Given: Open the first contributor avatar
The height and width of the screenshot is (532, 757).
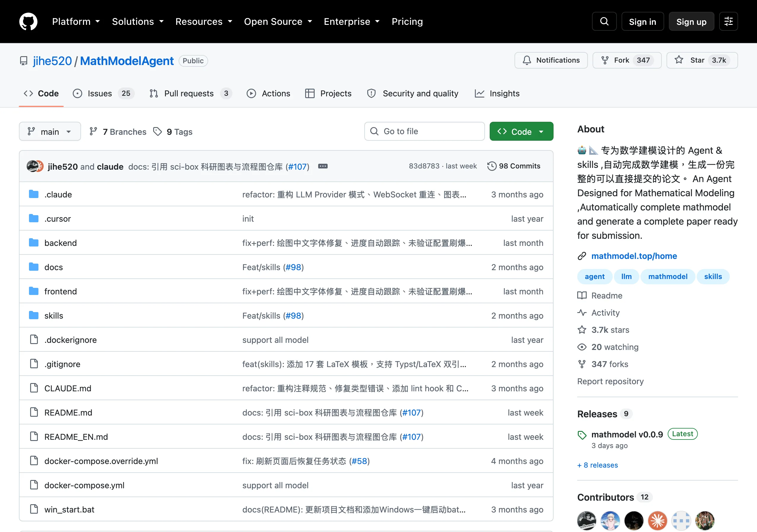Looking at the screenshot, I should 587,521.
